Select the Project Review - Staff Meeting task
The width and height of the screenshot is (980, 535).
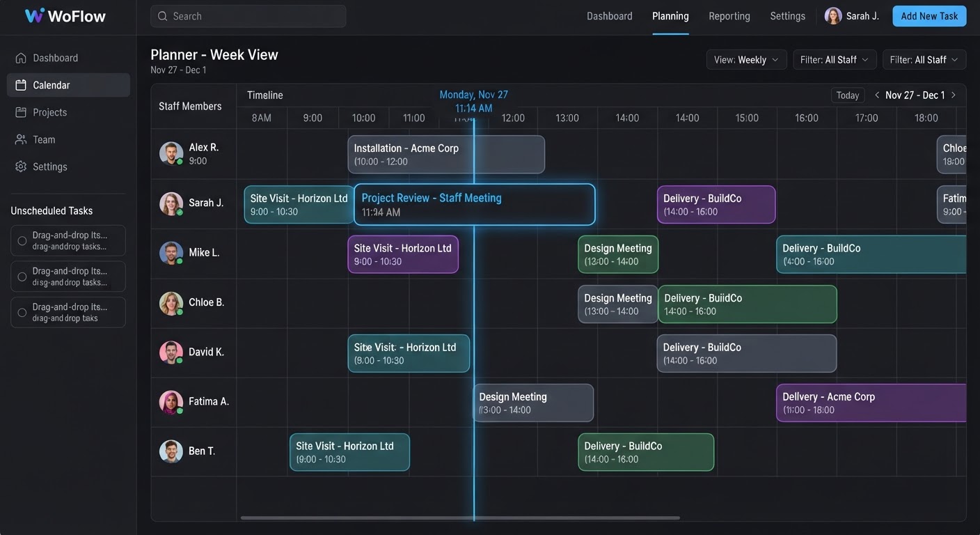(475, 205)
